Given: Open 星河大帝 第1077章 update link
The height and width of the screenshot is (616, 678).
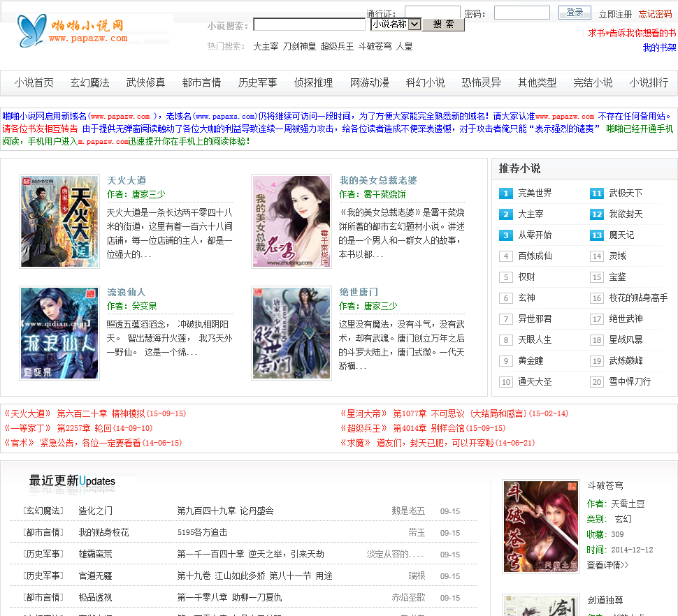Looking at the screenshot, I should (454, 414).
